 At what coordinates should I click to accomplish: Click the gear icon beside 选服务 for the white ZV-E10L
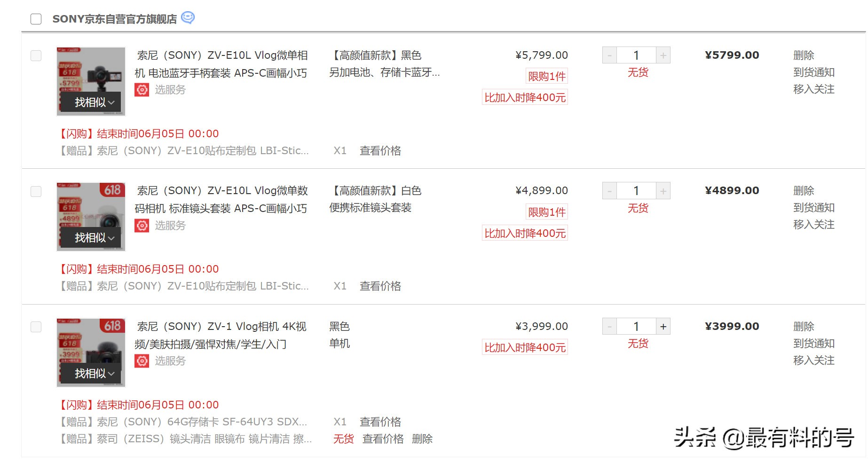[x=142, y=225]
